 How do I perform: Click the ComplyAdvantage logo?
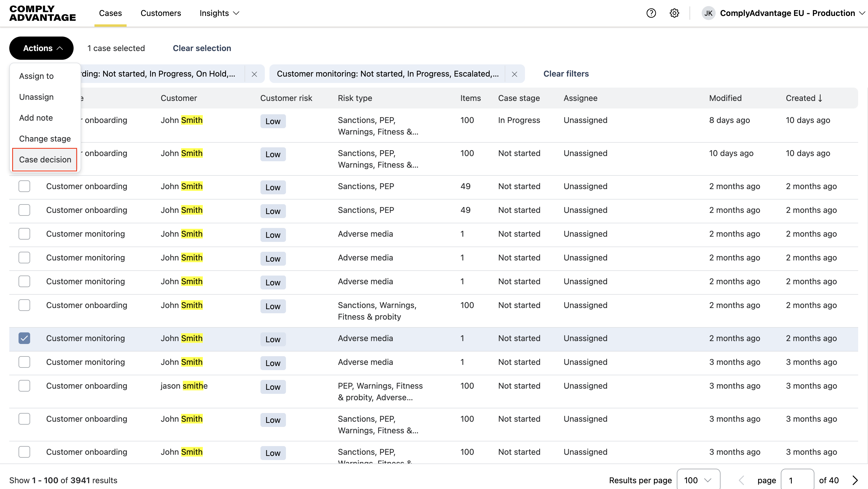tap(43, 13)
